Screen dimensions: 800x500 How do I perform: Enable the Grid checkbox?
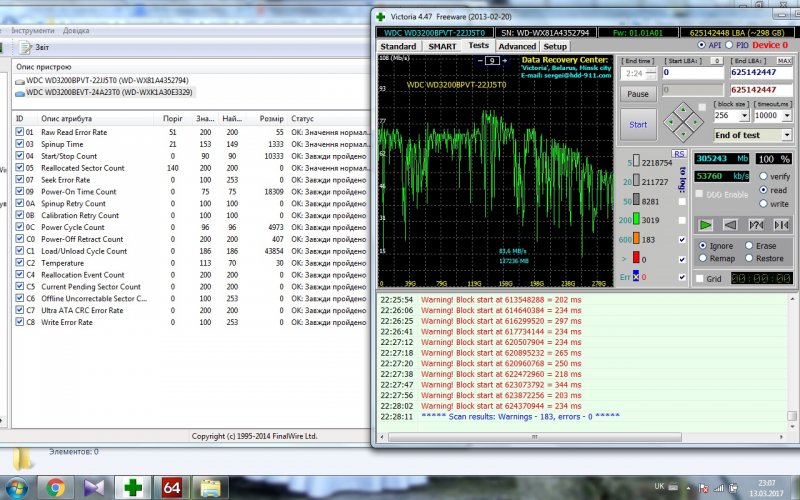pos(699,279)
